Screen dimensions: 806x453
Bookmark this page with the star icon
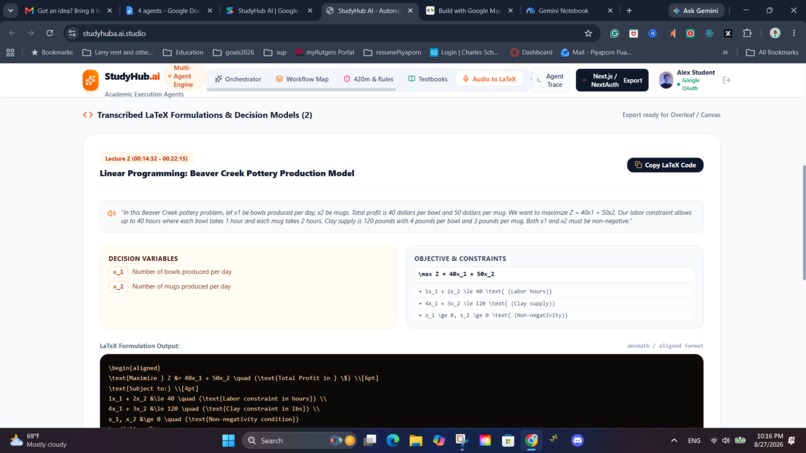pyautogui.click(x=588, y=33)
